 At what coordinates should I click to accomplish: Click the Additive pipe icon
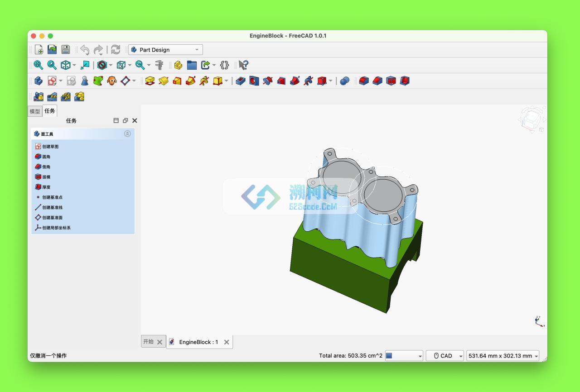click(191, 81)
